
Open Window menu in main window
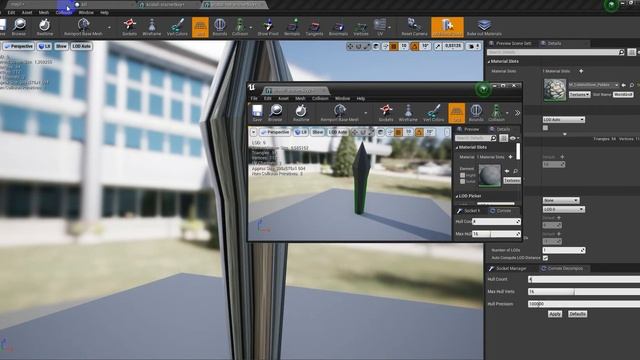pos(86,13)
